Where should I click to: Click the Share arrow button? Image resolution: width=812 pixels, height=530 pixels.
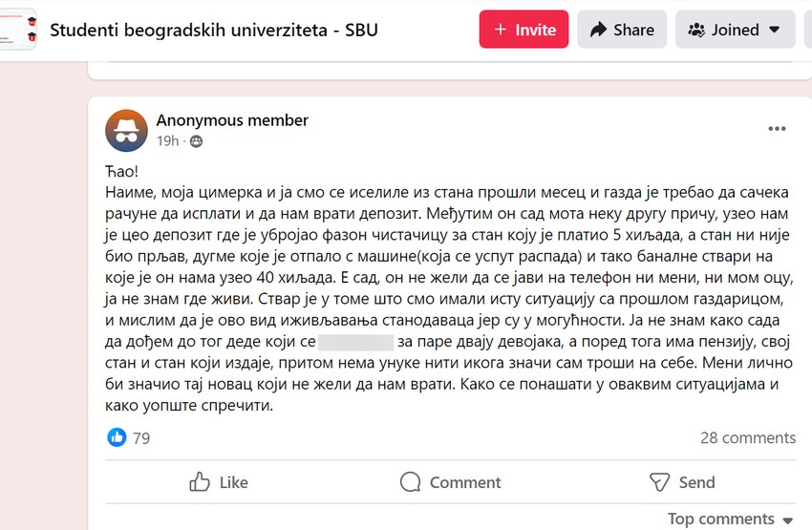pyautogui.click(x=622, y=30)
